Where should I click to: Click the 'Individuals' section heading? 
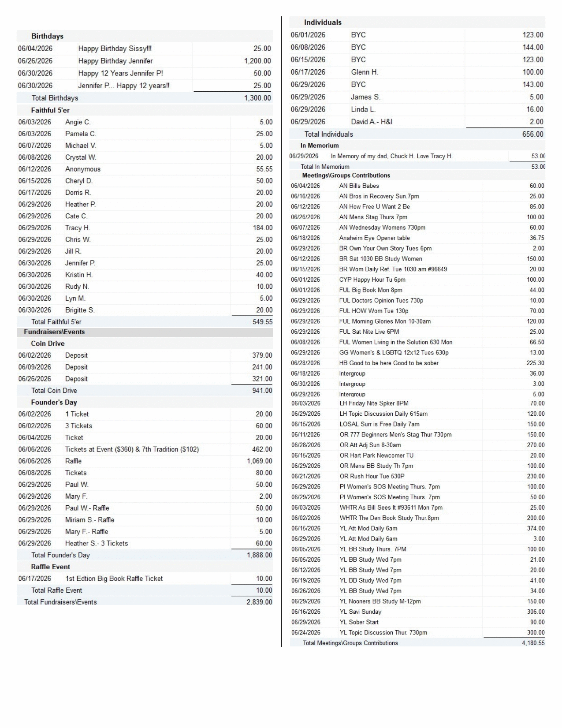tap(323, 22)
